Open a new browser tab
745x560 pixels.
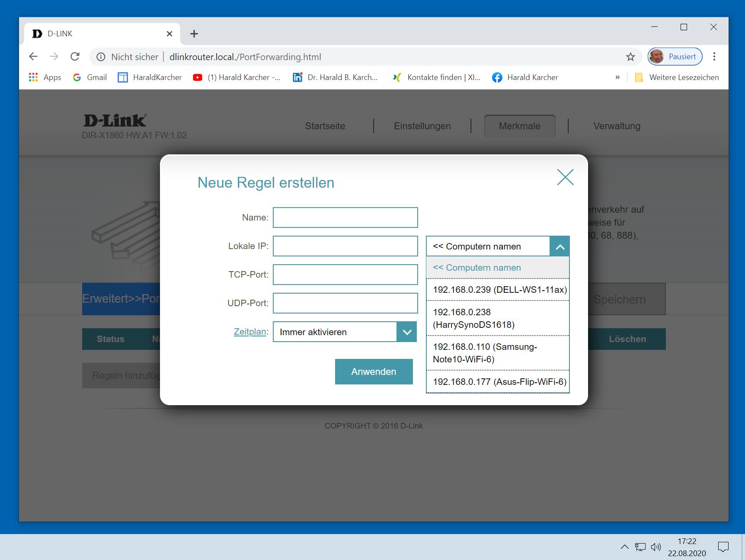[x=194, y=34]
